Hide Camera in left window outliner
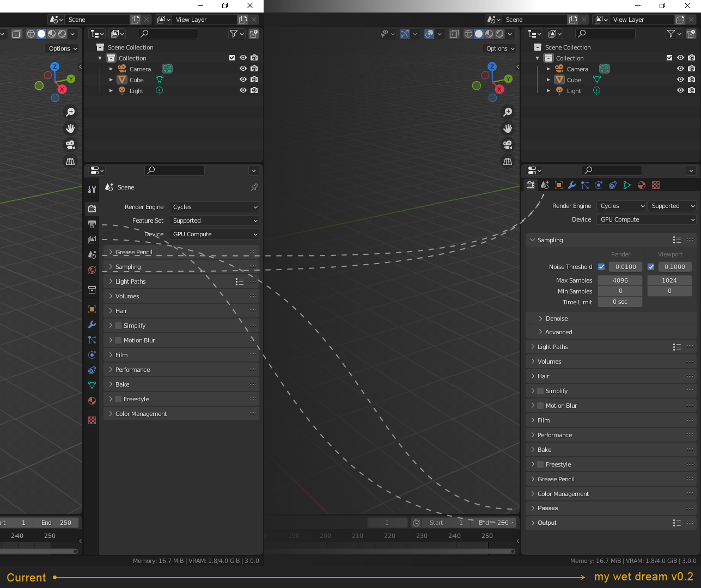The width and height of the screenshot is (701, 588). 243,69
